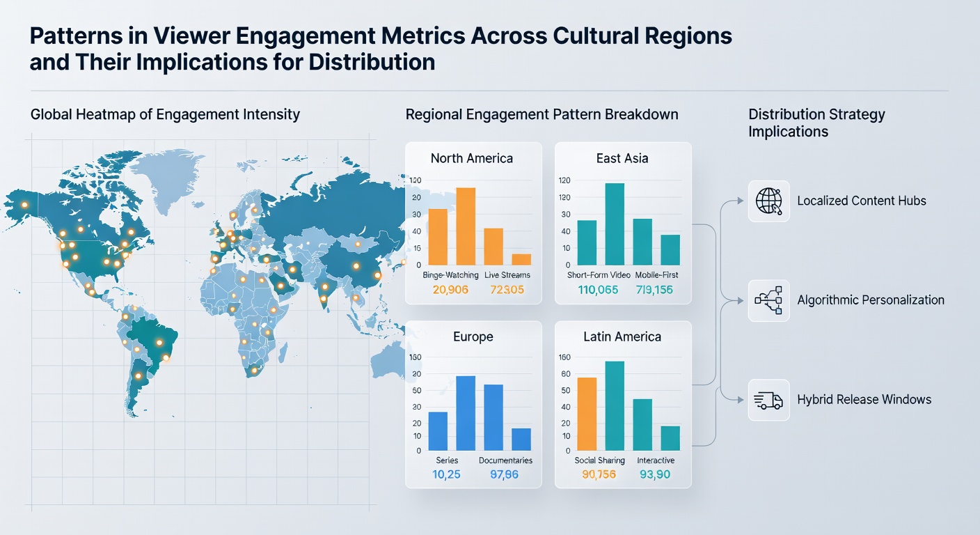The image size is (980, 535).
Task: Click the tallest orange bar in North America chart
Action: coord(466,226)
